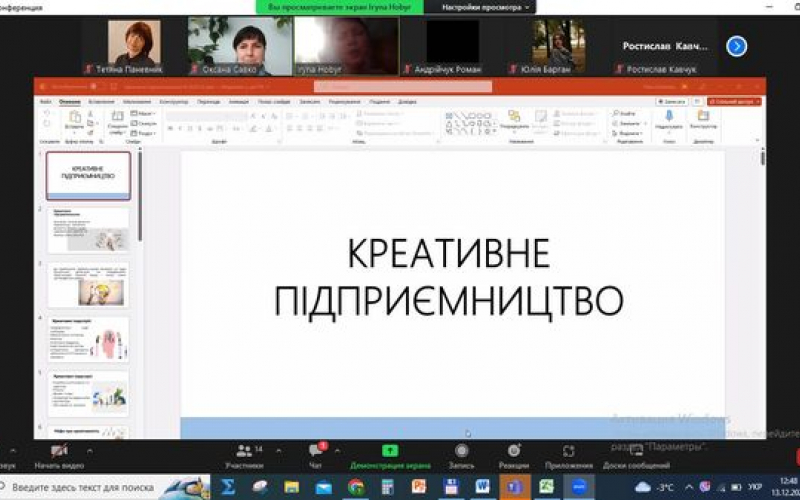This screenshot has width=800, height=500.
Task: Open Настройки просмотра dropdown
Action: click(485, 7)
